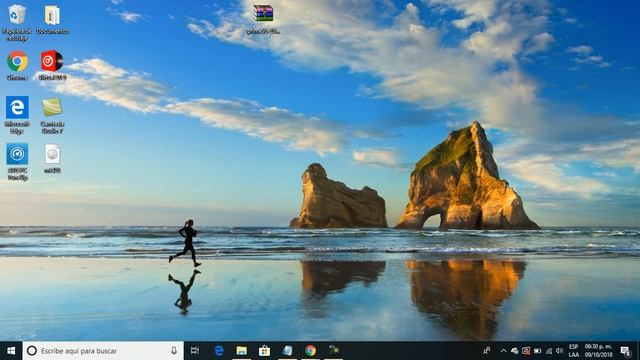Switch to Chrome in the taskbar
This screenshot has height=360, width=640.
pos(311,351)
